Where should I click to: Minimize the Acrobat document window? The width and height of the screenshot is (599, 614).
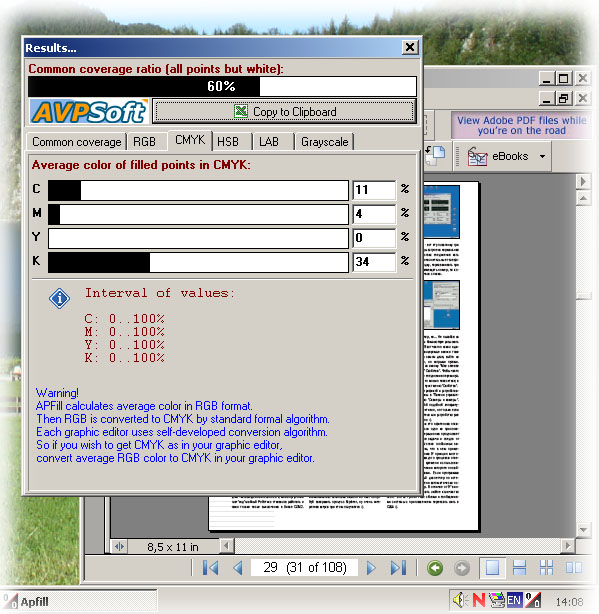click(x=547, y=98)
